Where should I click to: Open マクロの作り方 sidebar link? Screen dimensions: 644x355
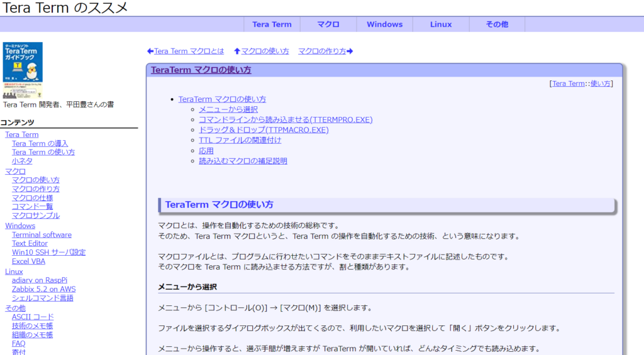tap(36, 188)
